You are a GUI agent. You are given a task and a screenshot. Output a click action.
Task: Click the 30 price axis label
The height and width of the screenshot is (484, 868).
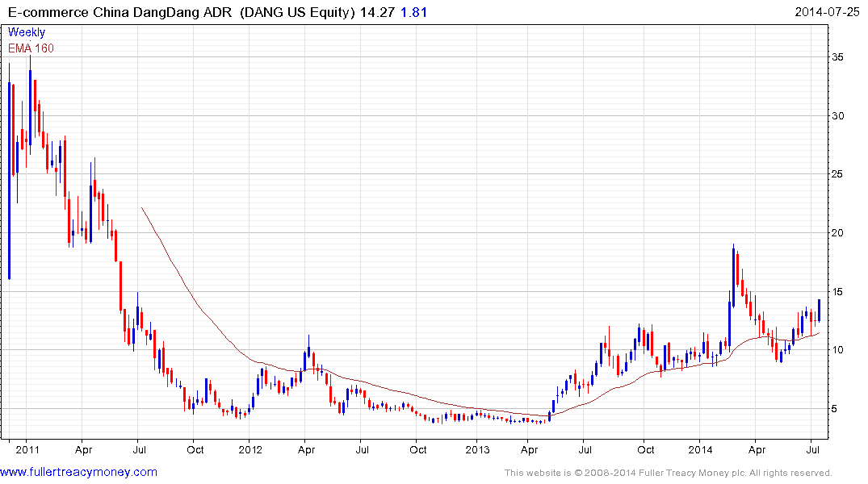(837, 115)
